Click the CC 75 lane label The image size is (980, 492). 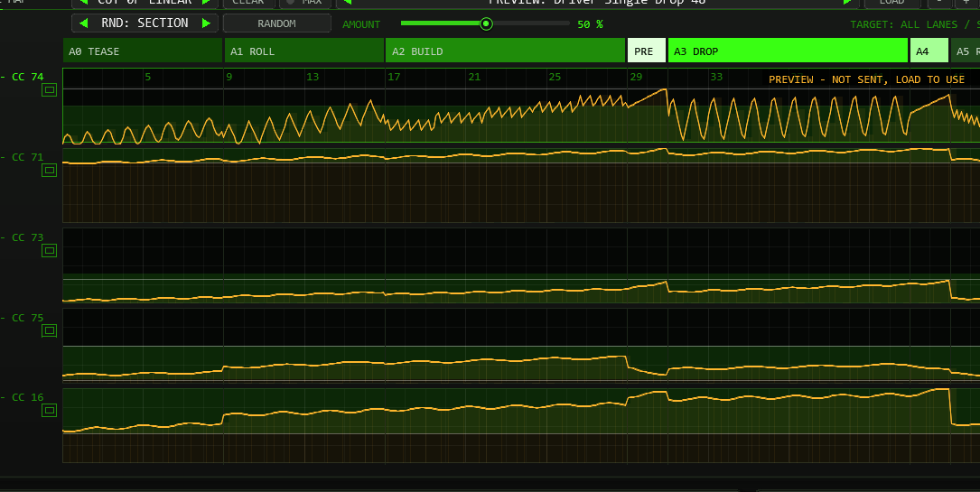pos(27,317)
